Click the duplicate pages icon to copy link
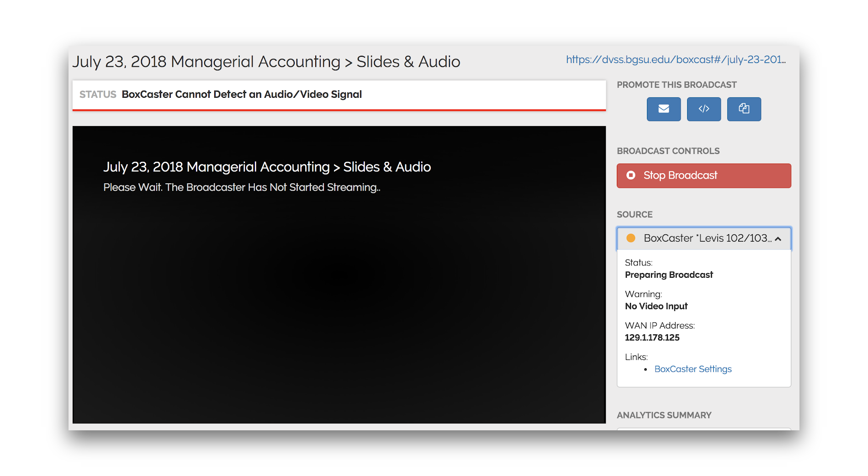The height and width of the screenshot is (476, 868). 744,109
